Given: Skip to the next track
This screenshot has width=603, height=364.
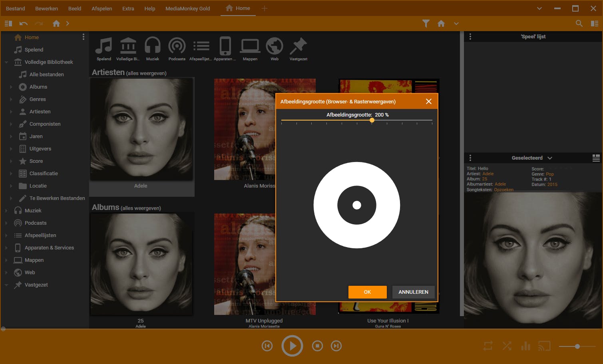Looking at the screenshot, I should pyautogui.click(x=336, y=346).
